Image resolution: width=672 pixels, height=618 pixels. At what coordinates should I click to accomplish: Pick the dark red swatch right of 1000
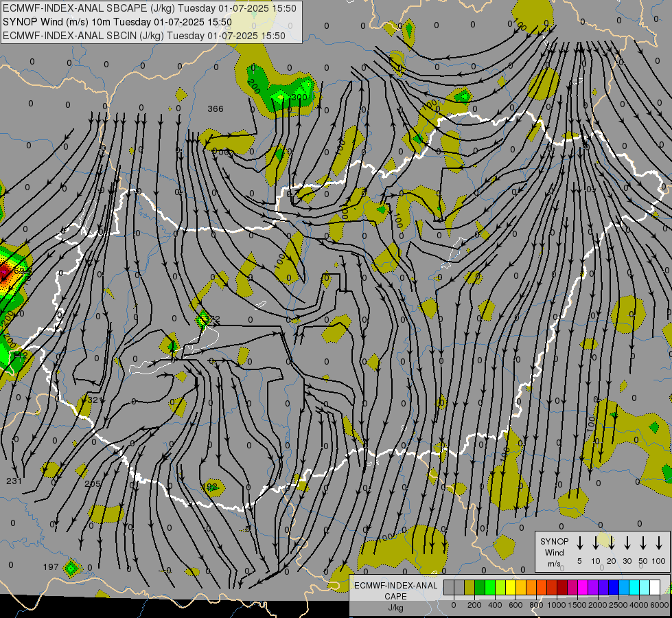click(x=562, y=587)
